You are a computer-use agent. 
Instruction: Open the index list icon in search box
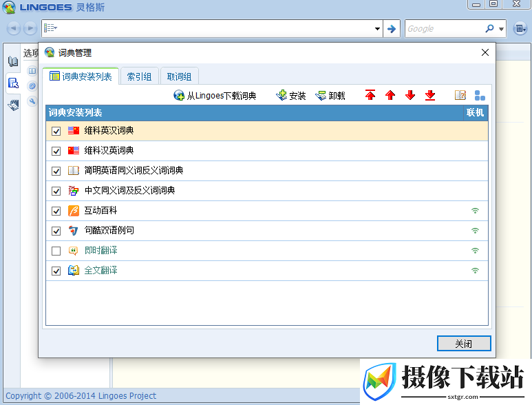click(50, 28)
